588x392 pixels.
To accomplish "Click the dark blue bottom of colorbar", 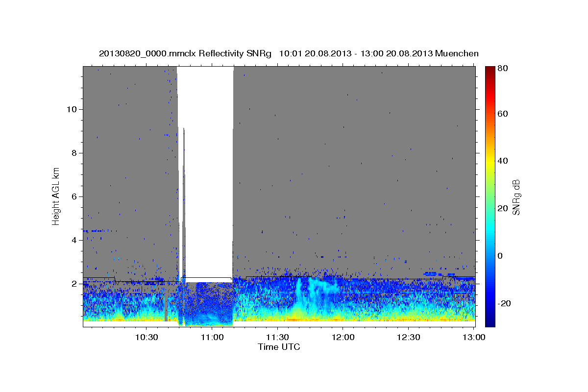I will pos(490,321).
